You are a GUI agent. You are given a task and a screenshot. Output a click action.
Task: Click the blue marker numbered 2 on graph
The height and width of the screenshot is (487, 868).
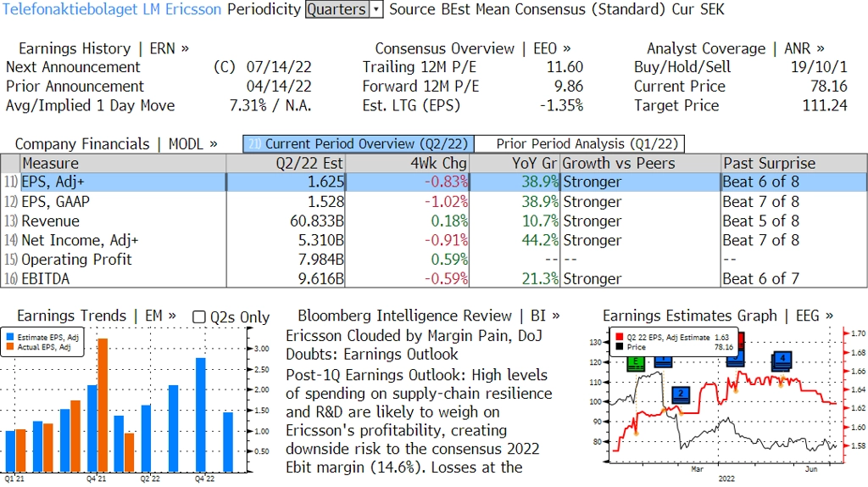point(681,395)
